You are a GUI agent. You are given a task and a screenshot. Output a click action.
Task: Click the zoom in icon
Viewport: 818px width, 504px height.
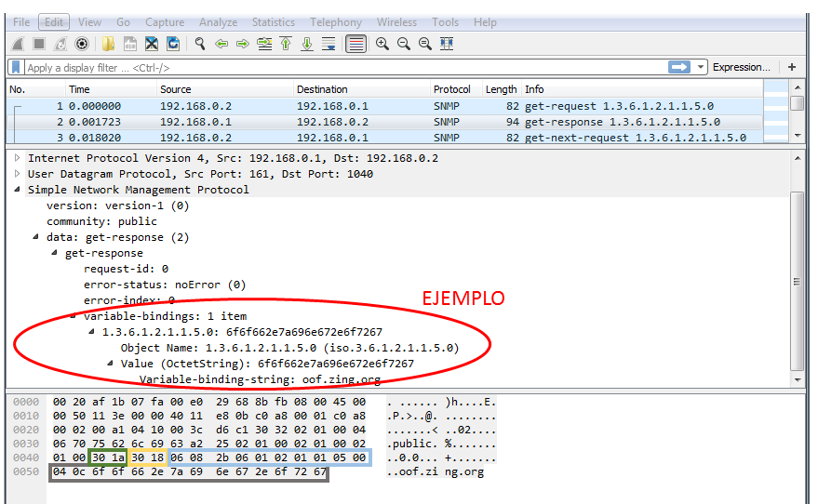[x=382, y=44]
